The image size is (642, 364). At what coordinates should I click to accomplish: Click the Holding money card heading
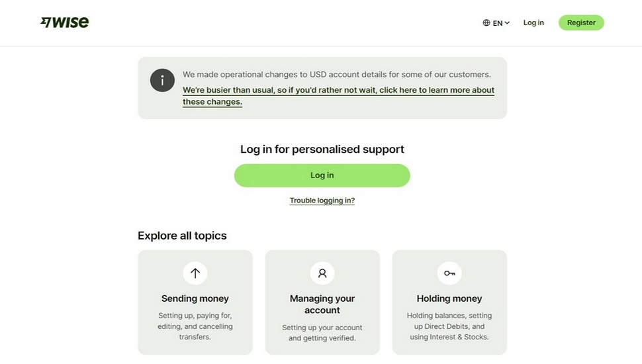449,298
